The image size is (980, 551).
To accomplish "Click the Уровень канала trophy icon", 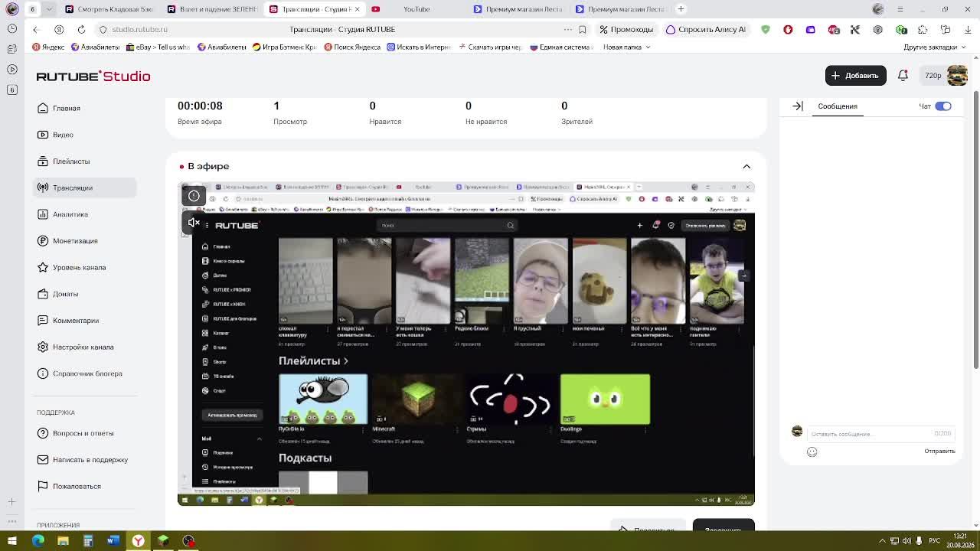I will click(x=43, y=267).
